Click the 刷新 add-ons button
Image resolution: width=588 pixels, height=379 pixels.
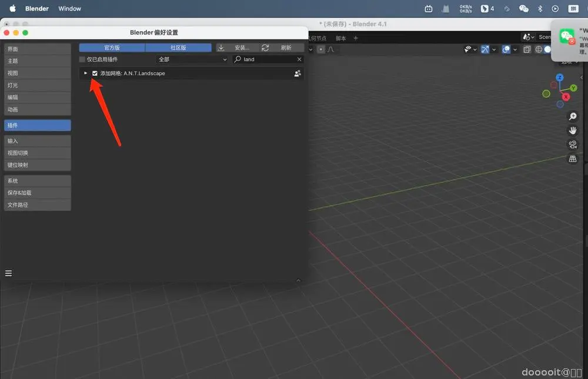tap(282, 48)
